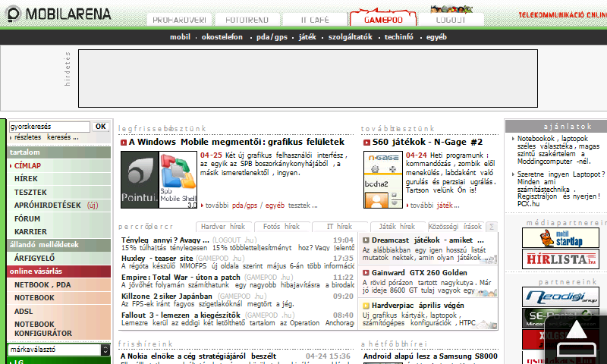This screenshot has height=364, width=607.
Task: Select the okostelefon menu item
Action: [222, 37]
